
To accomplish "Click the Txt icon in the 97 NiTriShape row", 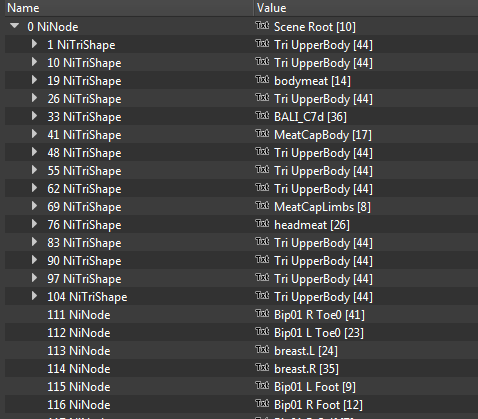I will 262,278.
